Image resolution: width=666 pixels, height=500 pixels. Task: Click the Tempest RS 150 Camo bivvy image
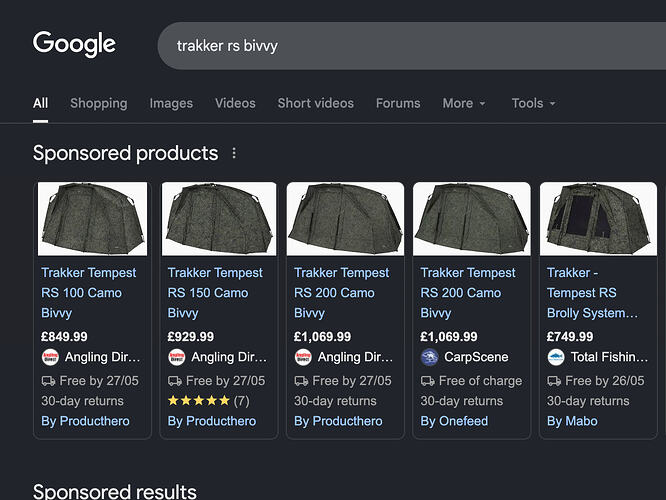219,219
